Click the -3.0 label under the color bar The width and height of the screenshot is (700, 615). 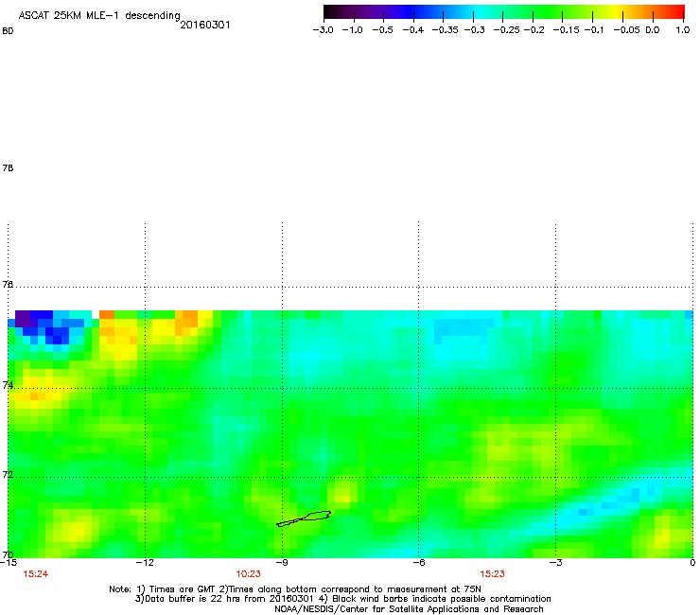tap(323, 30)
